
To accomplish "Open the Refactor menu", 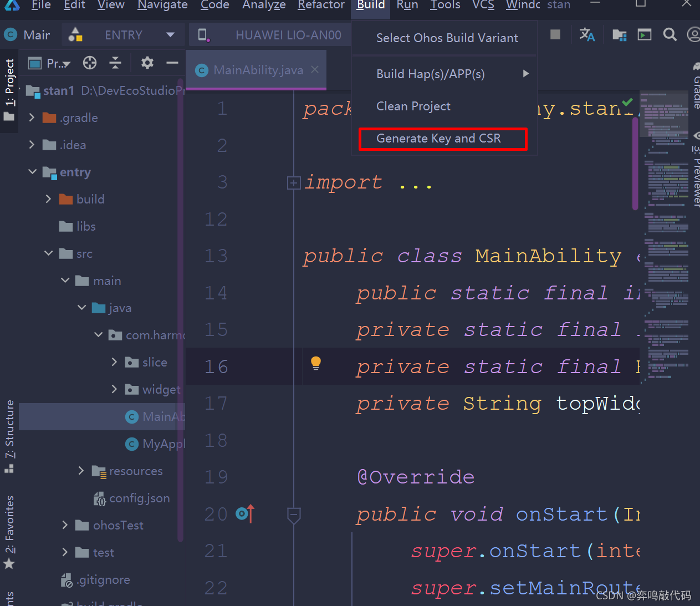I will (321, 5).
